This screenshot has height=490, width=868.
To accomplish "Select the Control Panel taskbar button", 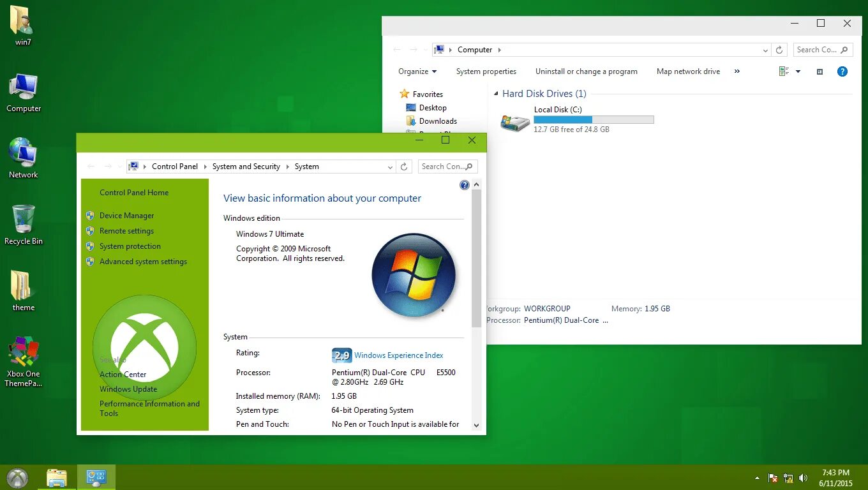I will (x=96, y=478).
